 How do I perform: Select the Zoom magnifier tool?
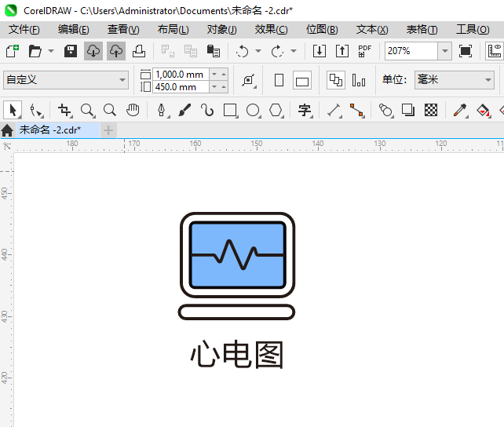[x=87, y=110]
